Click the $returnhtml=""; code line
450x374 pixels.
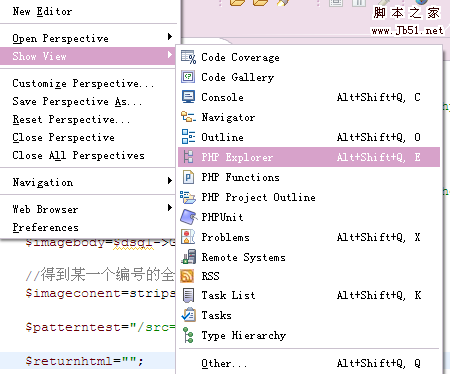(x=84, y=361)
